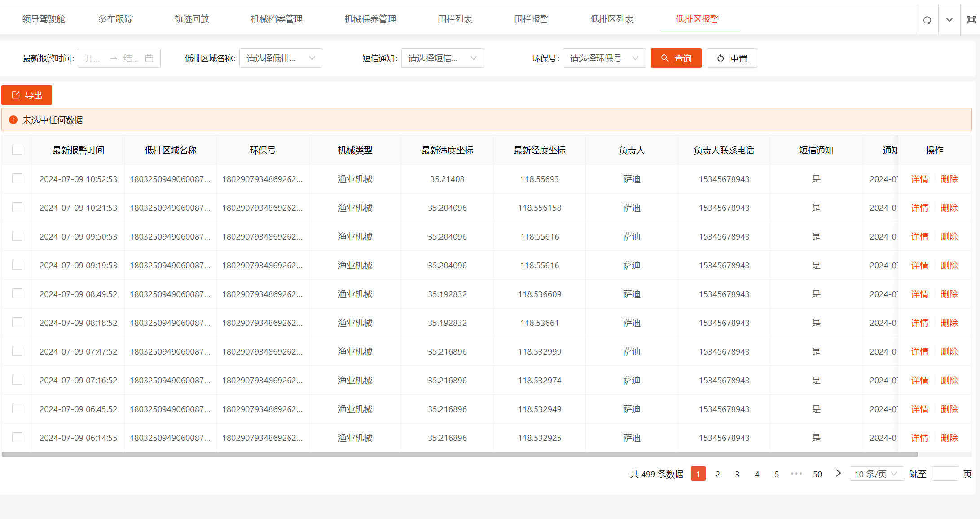This screenshot has height=519, width=980.
Task: Click the 机械类型 column header
Action: pyautogui.click(x=355, y=150)
